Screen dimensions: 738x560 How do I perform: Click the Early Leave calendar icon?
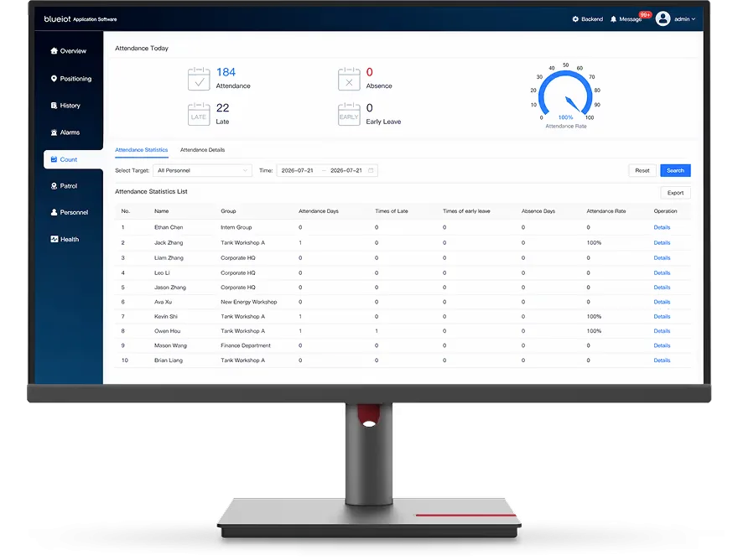coord(349,114)
